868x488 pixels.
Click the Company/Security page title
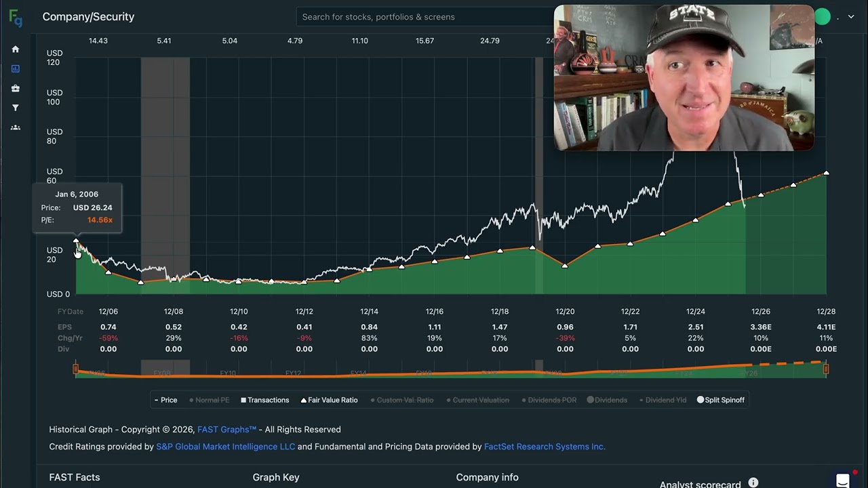pyautogui.click(x=88, y=17)
